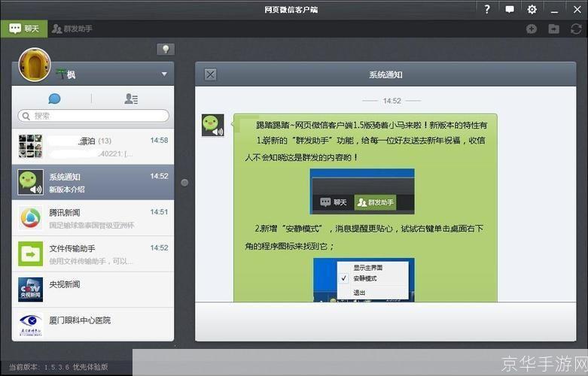
Task: Switch to the 群发助手 tab
Action: point(72,29)
